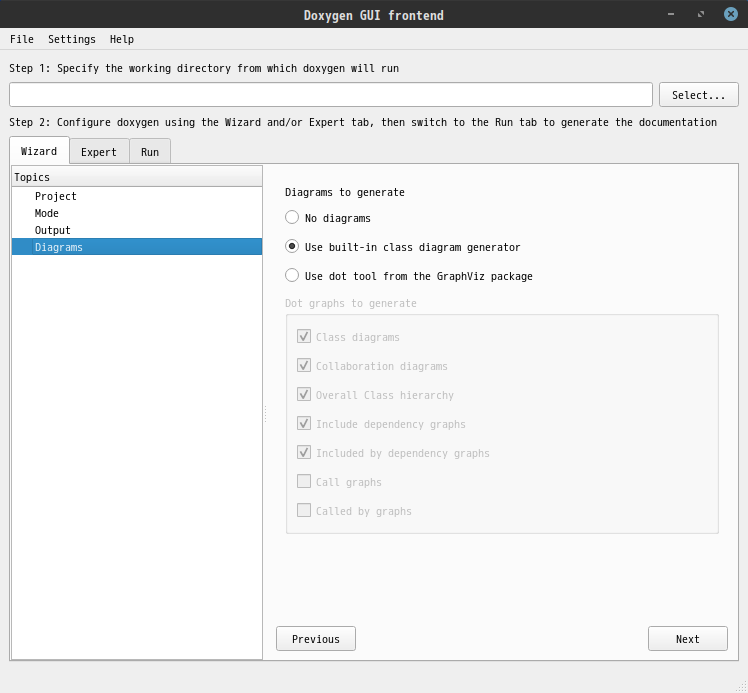Choose built-in class diagram generator option
Viewport: 748px width, 693px height.
point(292,247)
